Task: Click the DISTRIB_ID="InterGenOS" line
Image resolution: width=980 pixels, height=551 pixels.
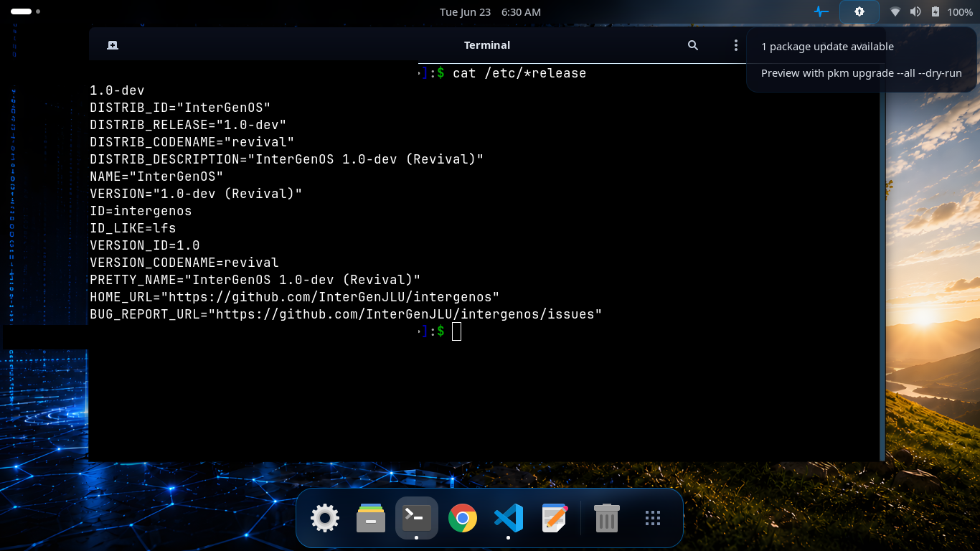Action: [x=180, y=108]
